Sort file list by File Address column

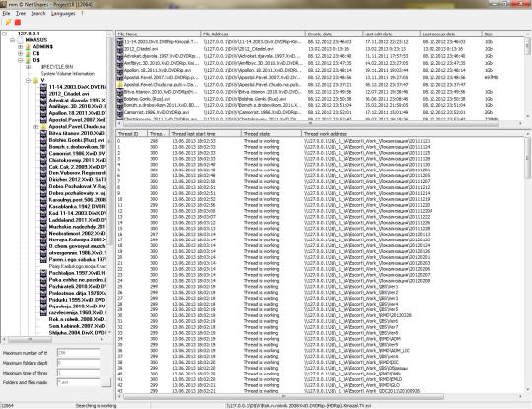point(253,34)
